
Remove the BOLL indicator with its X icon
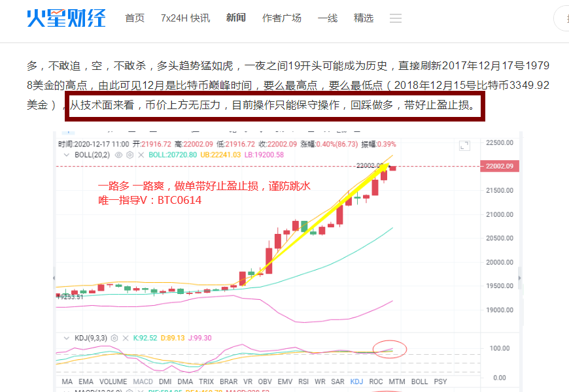point(141,155)
